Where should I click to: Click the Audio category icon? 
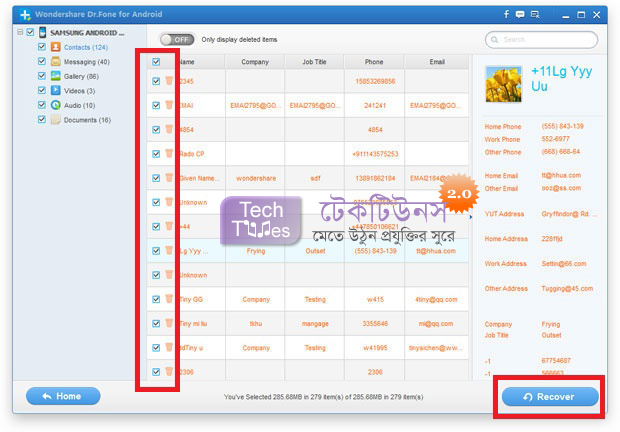click(55, 105)
